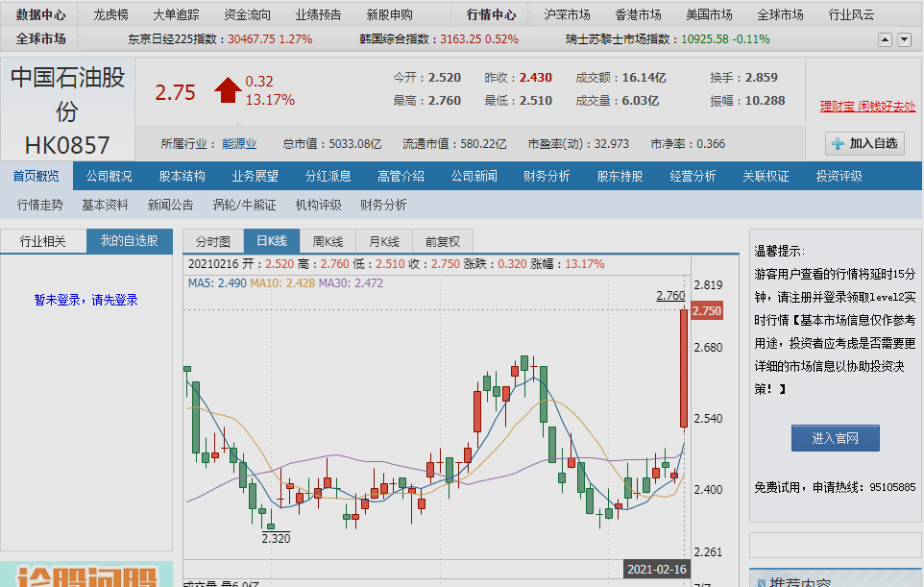Viewport: 924px width, 587px height.
Task: Go to 沪深市场
Action: click(567, 14)
